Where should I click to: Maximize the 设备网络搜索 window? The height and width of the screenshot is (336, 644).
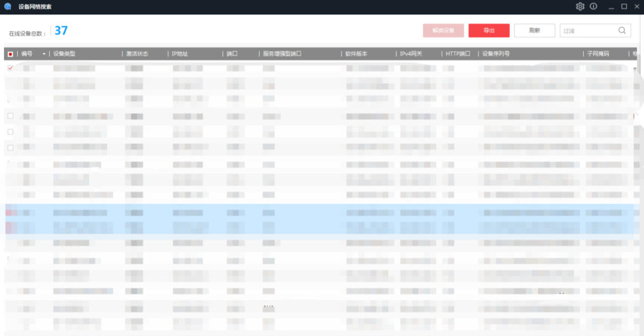(x=624, y=7)
